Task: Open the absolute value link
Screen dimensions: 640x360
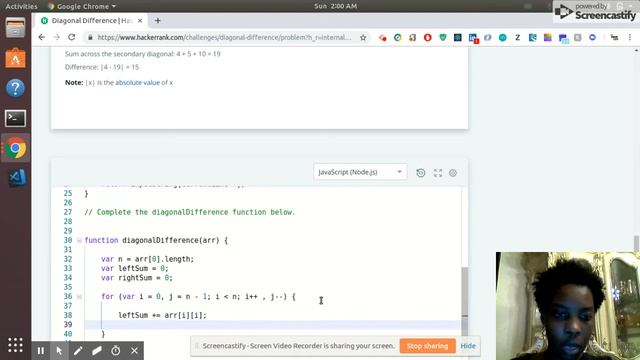Action: point(137,82)
